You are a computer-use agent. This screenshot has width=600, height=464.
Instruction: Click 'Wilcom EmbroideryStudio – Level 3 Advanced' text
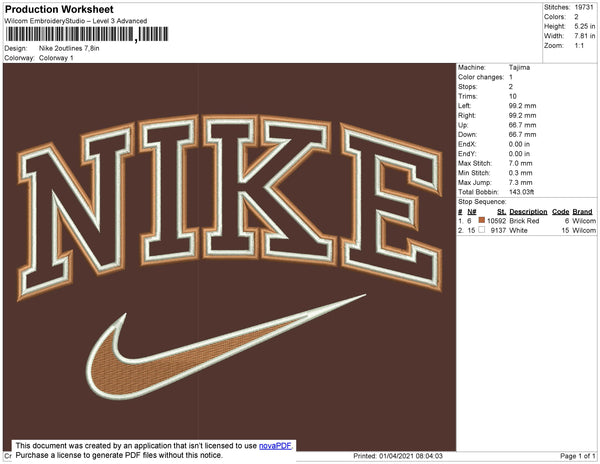click(x=76, y=21)
